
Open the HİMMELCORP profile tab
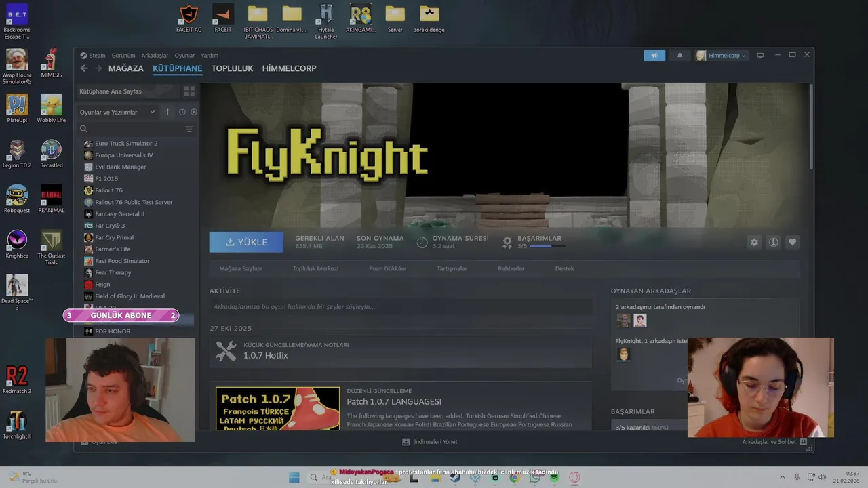pyautogui.click(x=289, y=68)
